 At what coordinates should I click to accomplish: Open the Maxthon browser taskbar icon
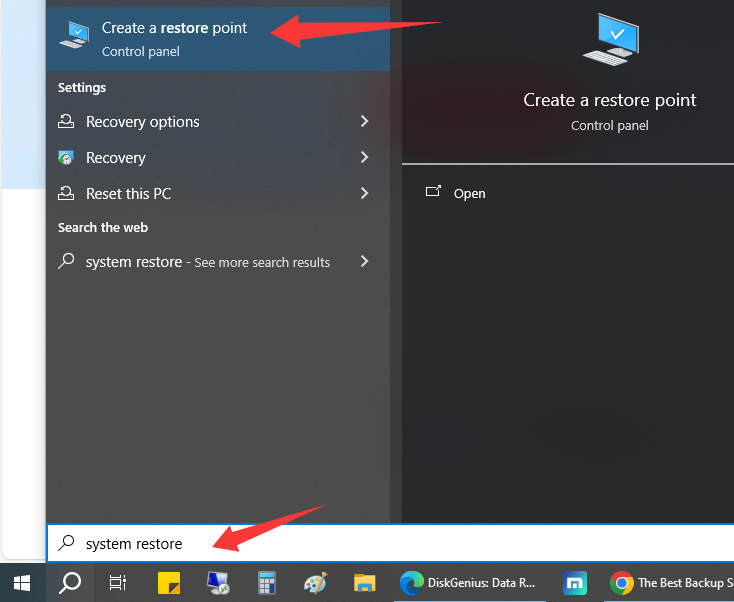click(x=575, y=582)
